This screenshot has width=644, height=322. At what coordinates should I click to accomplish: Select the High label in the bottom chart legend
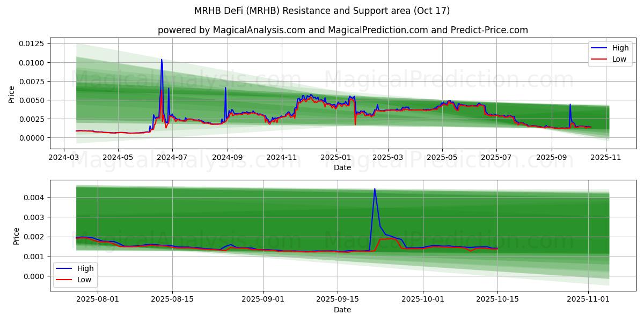[86, 268]
